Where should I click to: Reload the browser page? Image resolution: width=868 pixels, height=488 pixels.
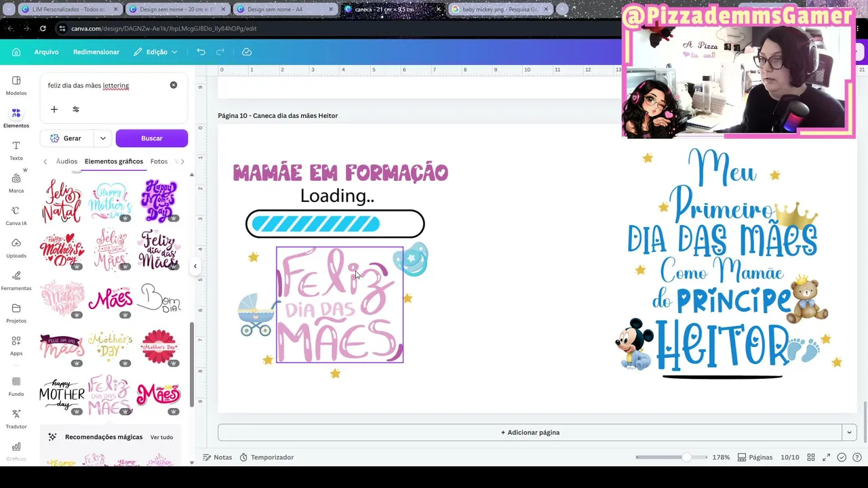coord(43,28)
